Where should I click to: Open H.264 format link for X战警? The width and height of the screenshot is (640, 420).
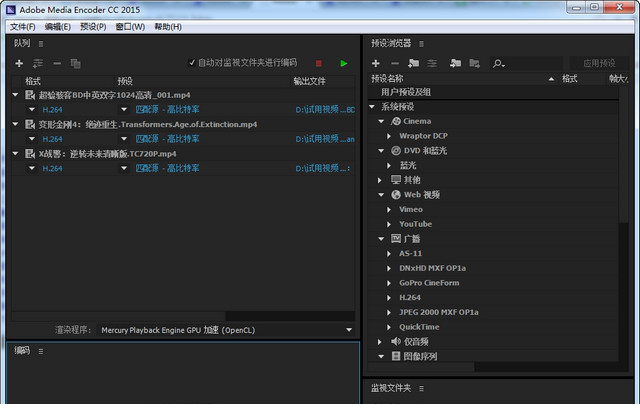(x=52, y=168)
